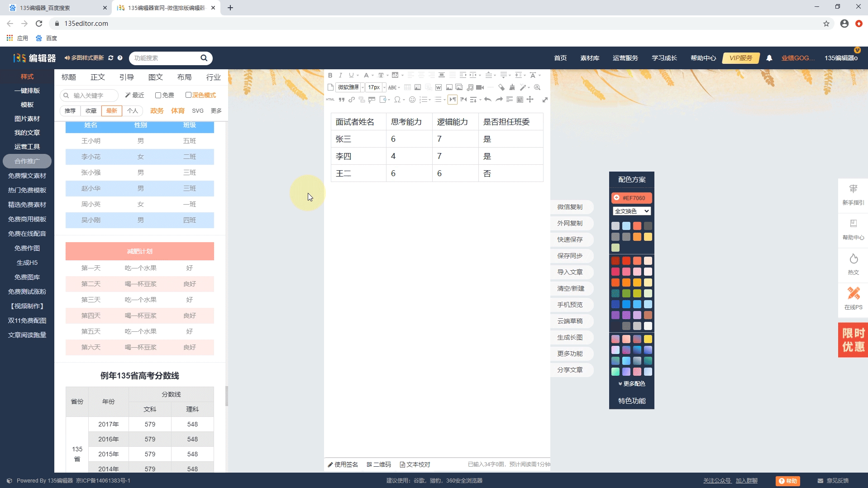Switch to HTML source mode
This screenshot has height=488, width=868.
[330, 100]
